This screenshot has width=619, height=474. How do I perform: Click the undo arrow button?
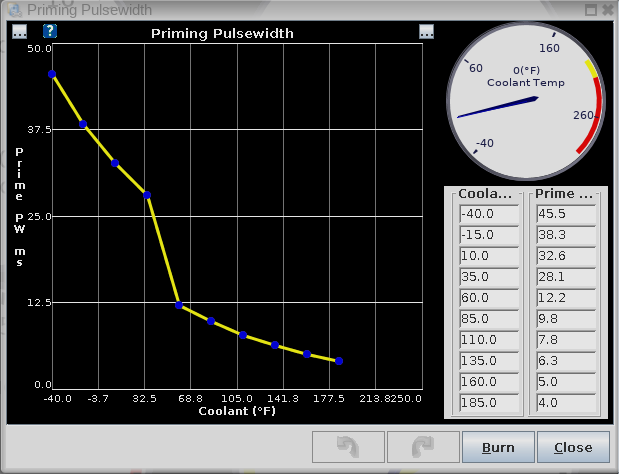(348, 447)
